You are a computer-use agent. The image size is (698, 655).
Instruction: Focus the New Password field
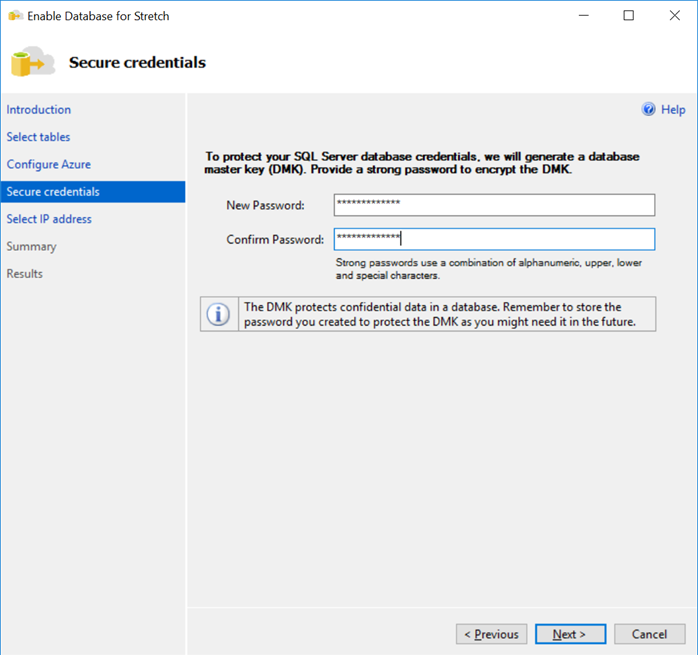[x=494, y=205]
